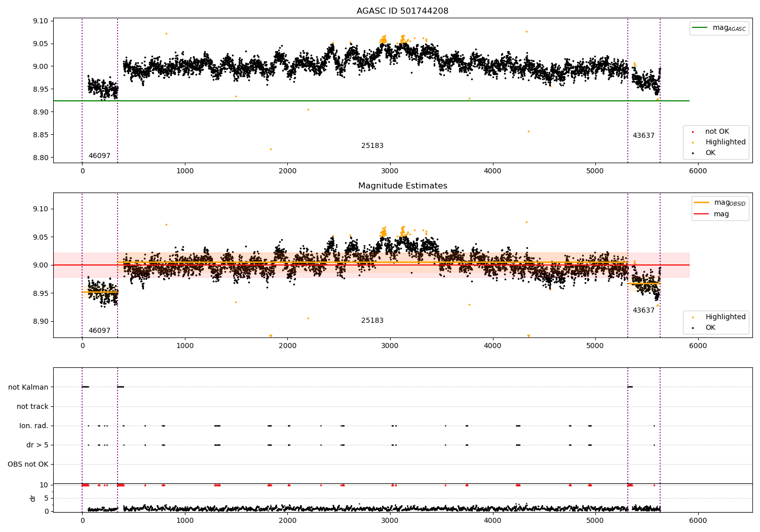Screen dimensions: 760x532
Task: Click the green mag AGASC line in top plot
Action: click(x=371, y=101)
